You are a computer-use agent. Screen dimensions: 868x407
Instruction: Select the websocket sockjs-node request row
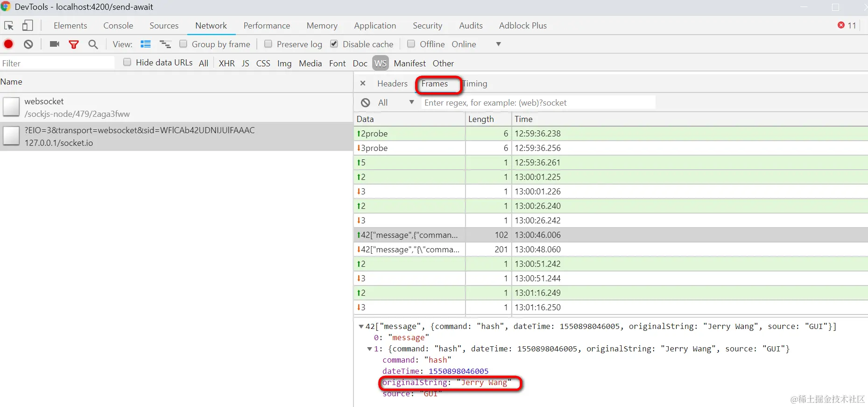[176, 107]
